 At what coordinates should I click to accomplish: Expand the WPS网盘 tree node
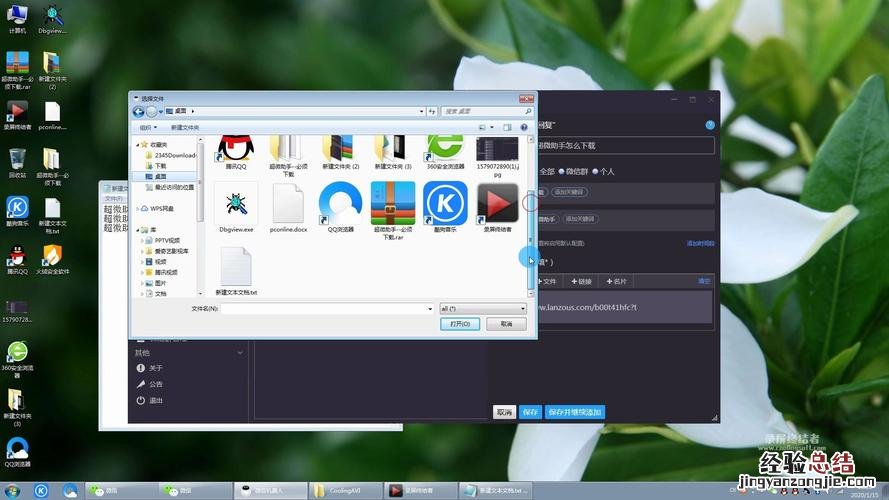(141, 209)
